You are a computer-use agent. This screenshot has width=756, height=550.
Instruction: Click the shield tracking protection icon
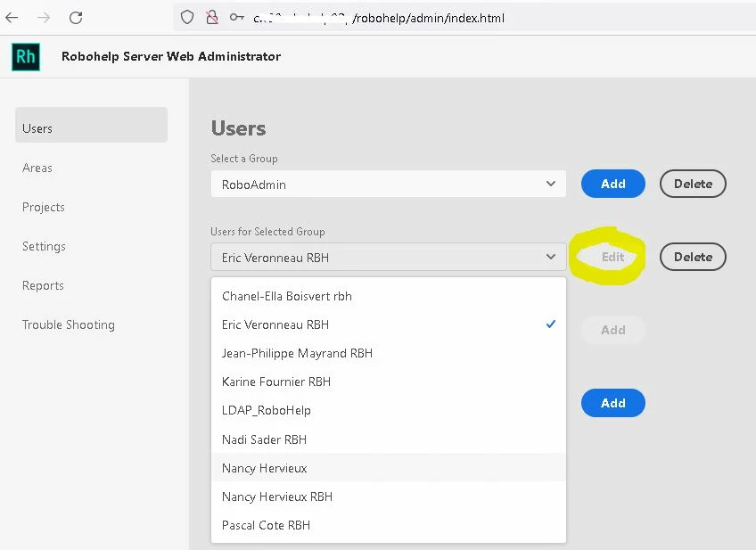(187, 18)
